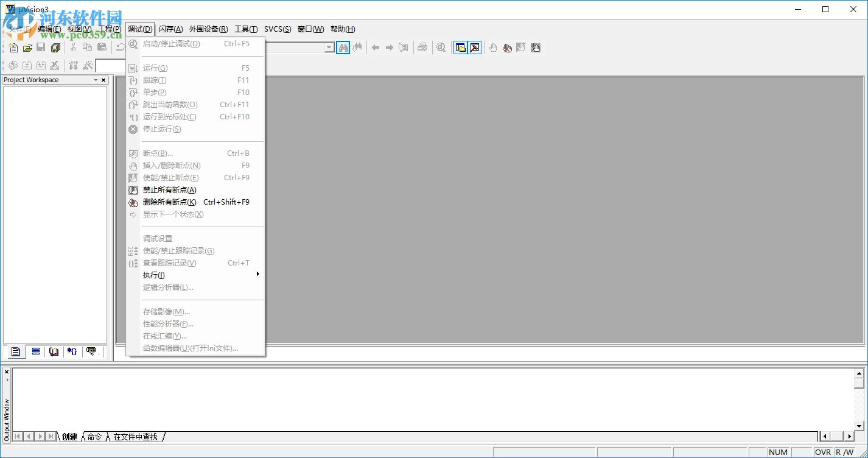Click the New File toolbar icon
This screenshot has width=868, height=458.
pos(13,48)
